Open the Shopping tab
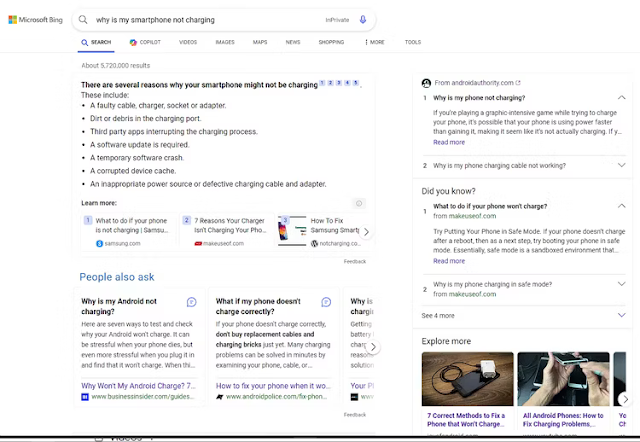This screenshot has height=442, width=640. click(331, 42)
